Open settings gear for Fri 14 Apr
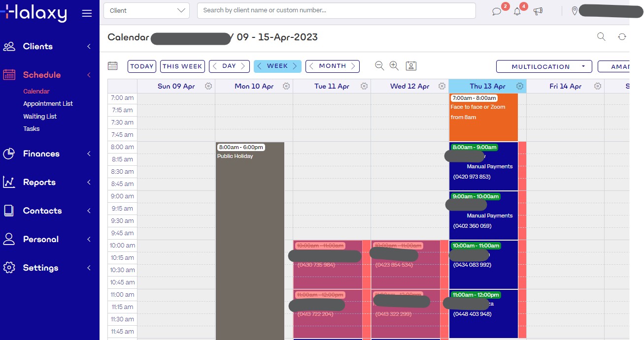644x340 pixels. [598, 86]
